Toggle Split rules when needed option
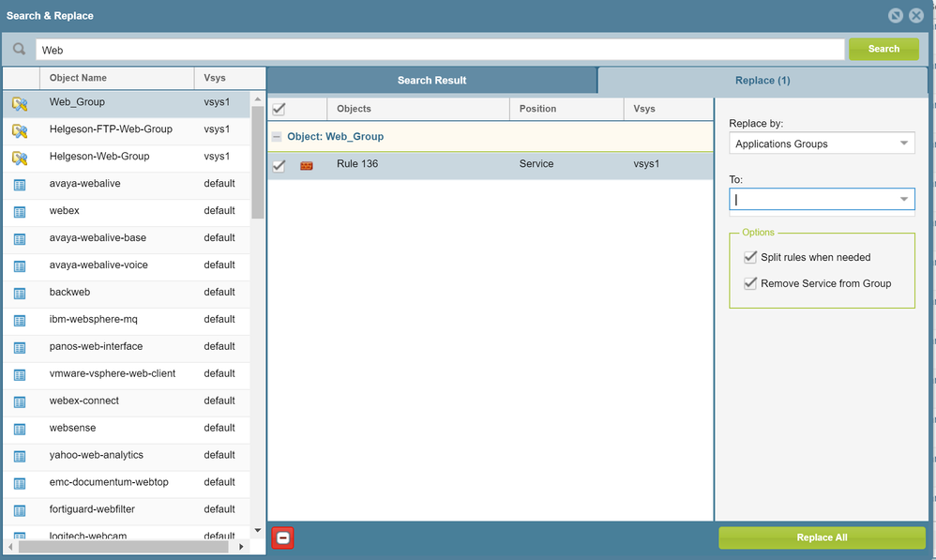 point(750,257)
